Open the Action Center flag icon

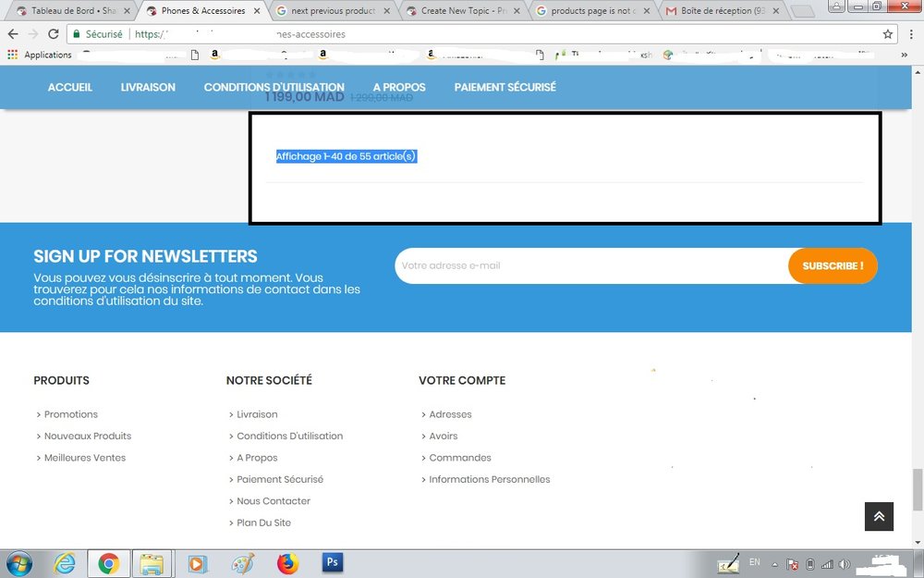[793, 564]
